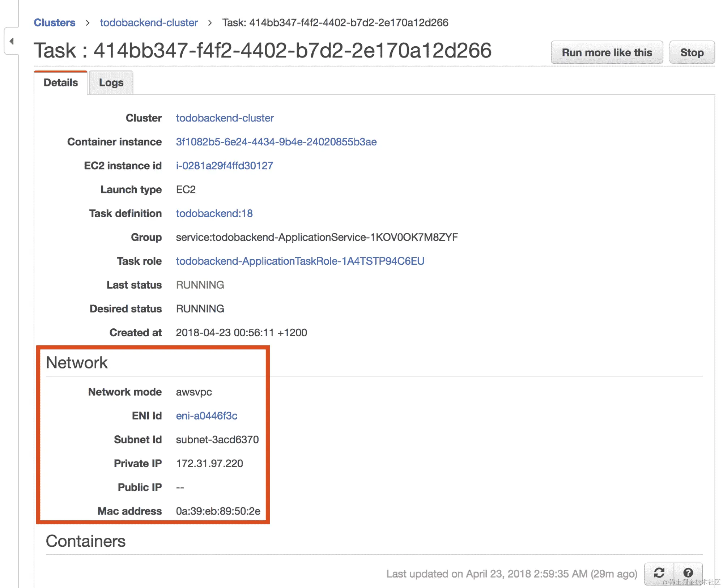Screen dimensions: 723x588
Task: Click Run more like this button
Action: click(607, 52)
